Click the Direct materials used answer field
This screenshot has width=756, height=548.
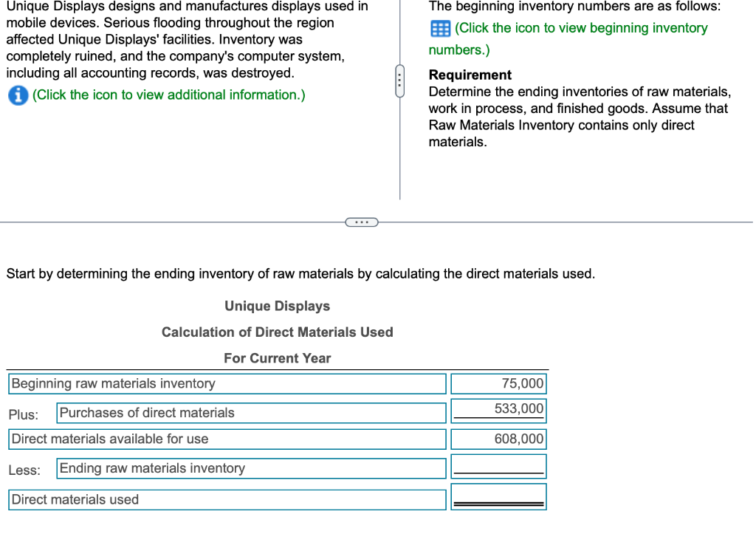498,496
